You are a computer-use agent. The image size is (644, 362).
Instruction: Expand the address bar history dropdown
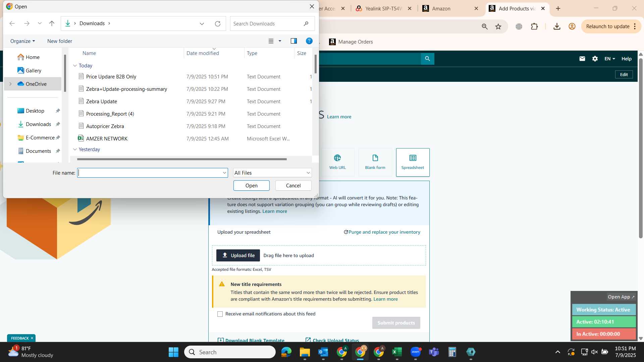[x=202, y=24]
